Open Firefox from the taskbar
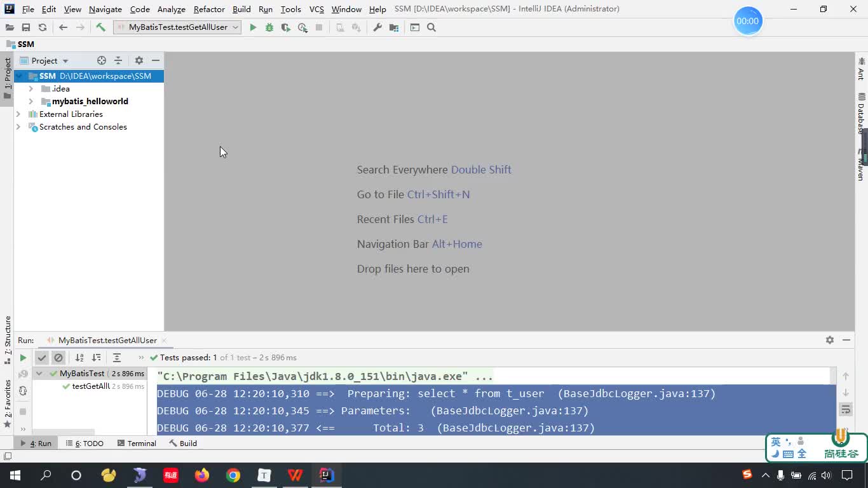 tap(202, 475)
